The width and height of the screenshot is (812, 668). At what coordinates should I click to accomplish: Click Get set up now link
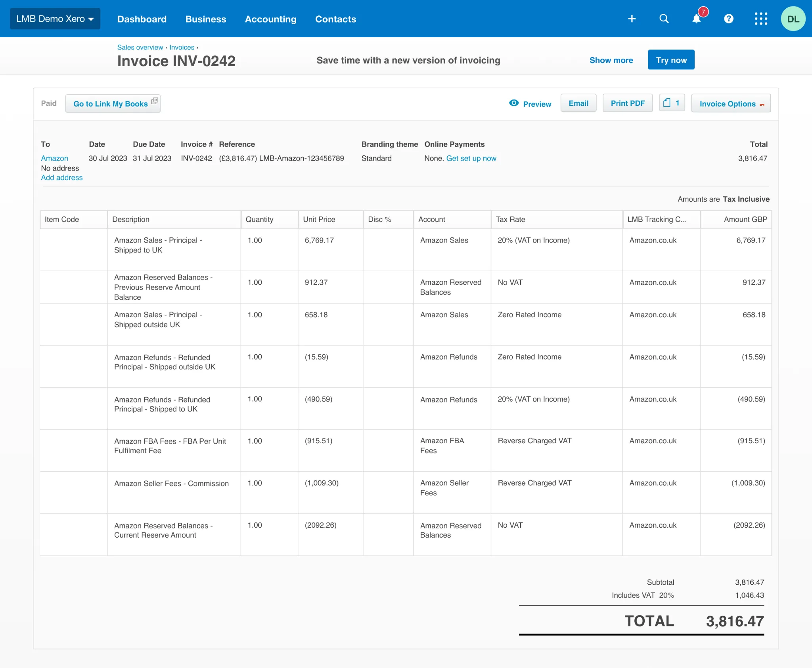point(471,158)
